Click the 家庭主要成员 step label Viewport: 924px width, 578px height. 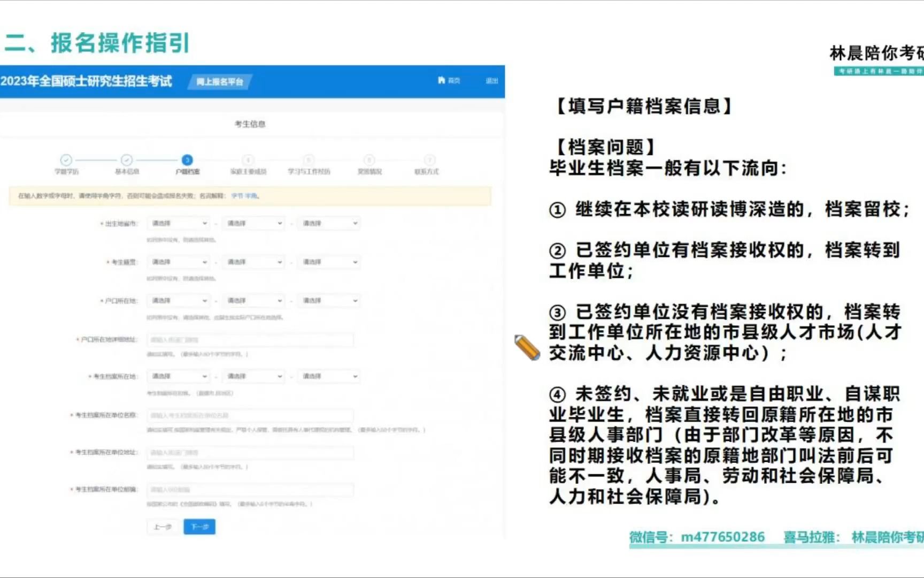point(248,172)
